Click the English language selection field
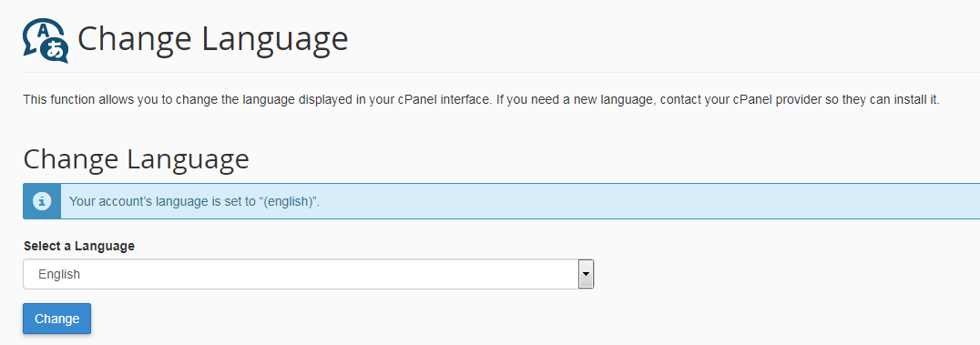Viewport: 980px width, 345px height. click(x=308, y=274)
